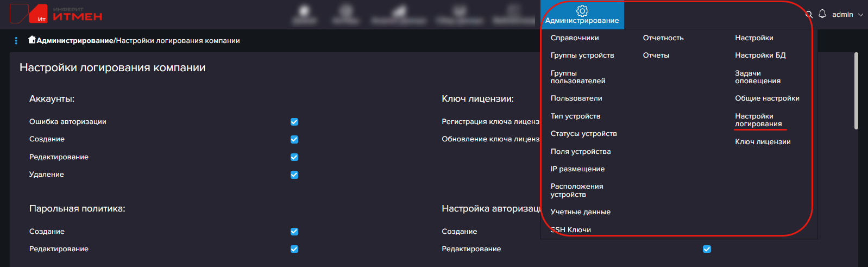Open Группы устройств from the menu
This screenshot has height=267, width=868.
tap(582, 55)
